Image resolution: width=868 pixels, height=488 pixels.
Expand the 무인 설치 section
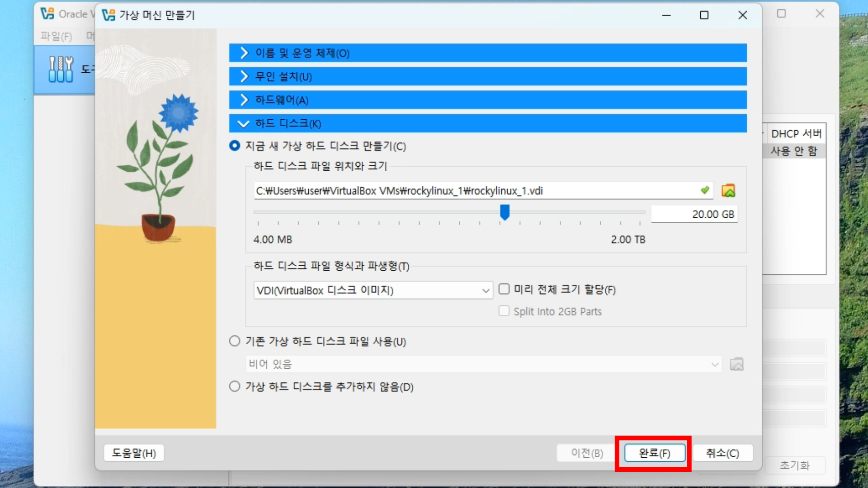pos(487,76)
